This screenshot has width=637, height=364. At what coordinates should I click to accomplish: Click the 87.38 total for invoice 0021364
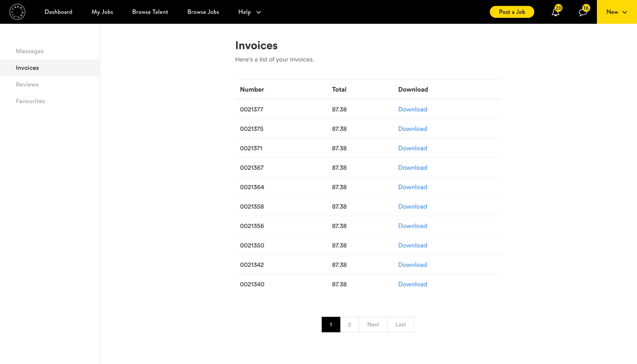pyautogui.click(x=339, y=187)
